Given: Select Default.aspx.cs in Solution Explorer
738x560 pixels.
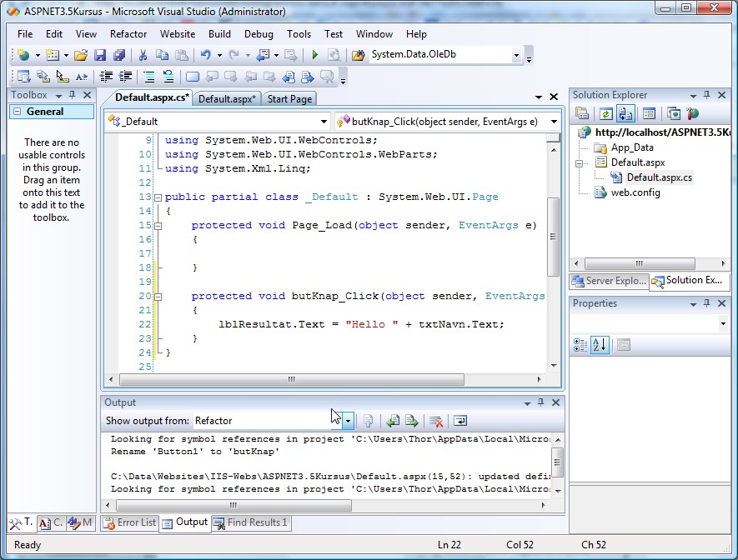Looking at the screenshot, I should click(x=660, y=177).
